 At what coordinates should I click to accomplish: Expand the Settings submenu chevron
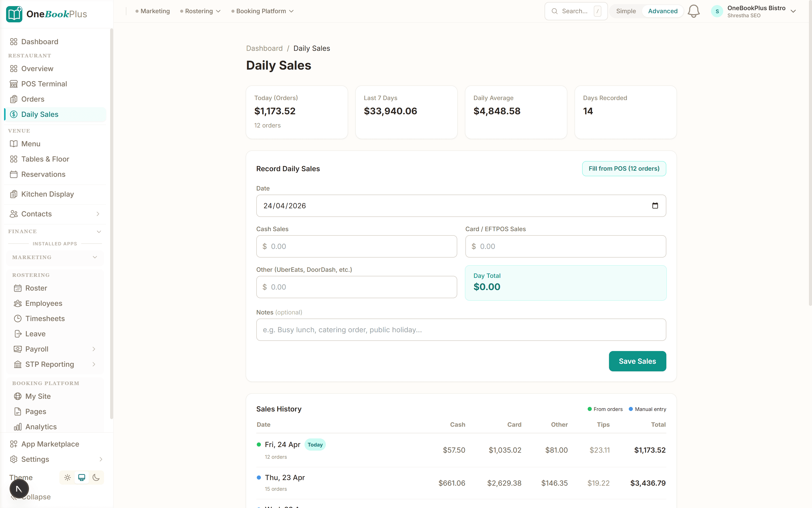click(101, 459)
